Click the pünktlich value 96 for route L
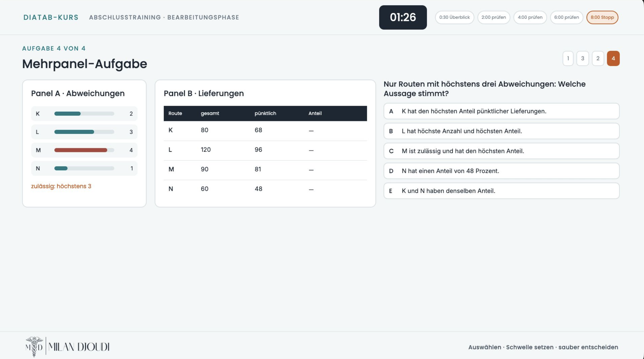Viewport: 644px width, 359px height. [x=258, y=150]
